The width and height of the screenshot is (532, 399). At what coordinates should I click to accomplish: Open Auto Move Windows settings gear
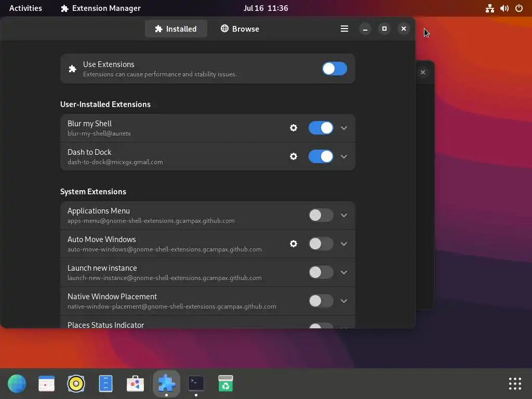point(294,244)
